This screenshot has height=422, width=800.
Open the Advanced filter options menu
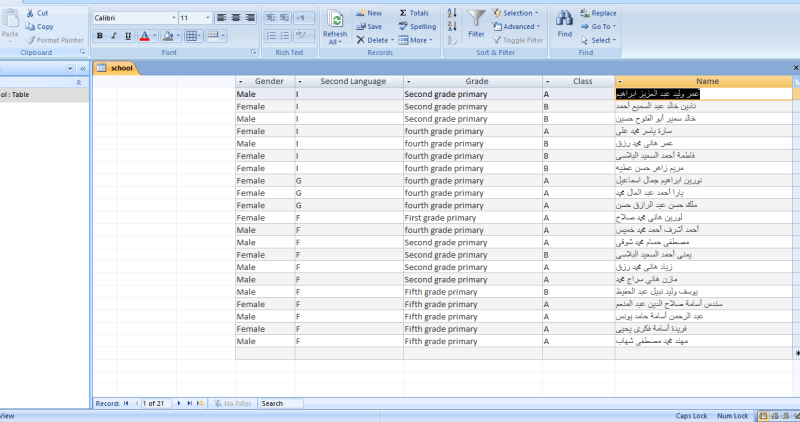pyautogui.click(x=516, y=27)
